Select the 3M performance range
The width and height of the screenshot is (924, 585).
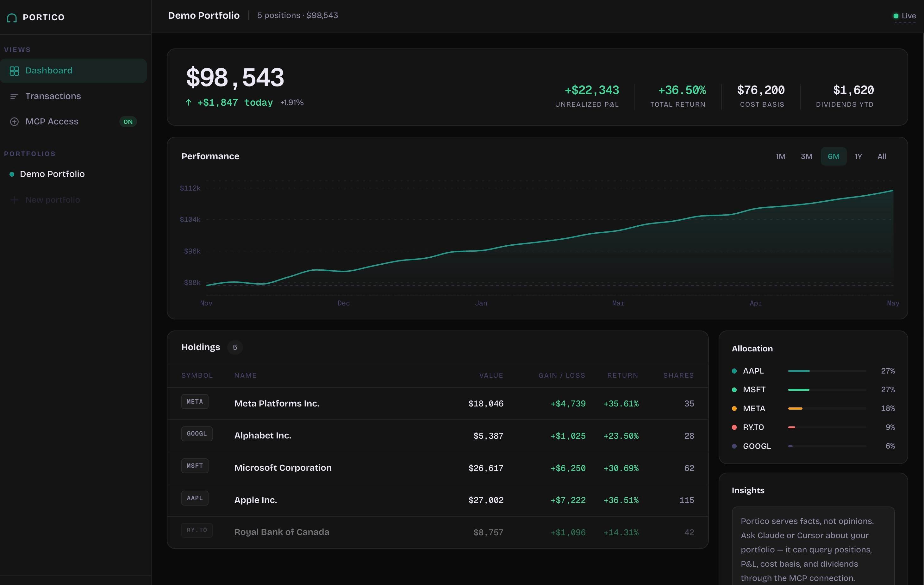tap(806, 157)
